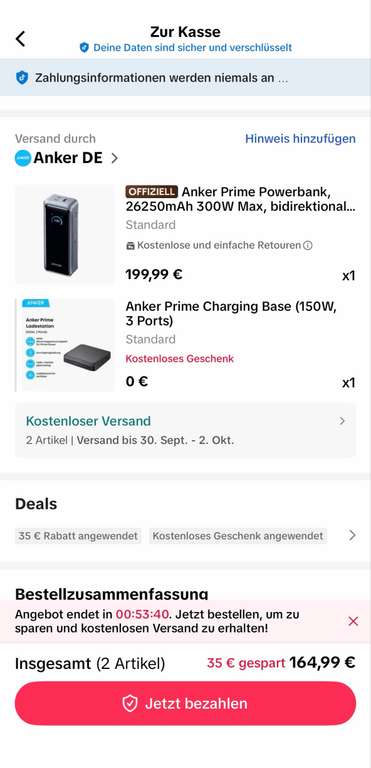The height and width of the screenshot is (768, 371).
Task: Tap the blue shield security icon beside the Deine Daten sind sicher text
Action: 84,48
